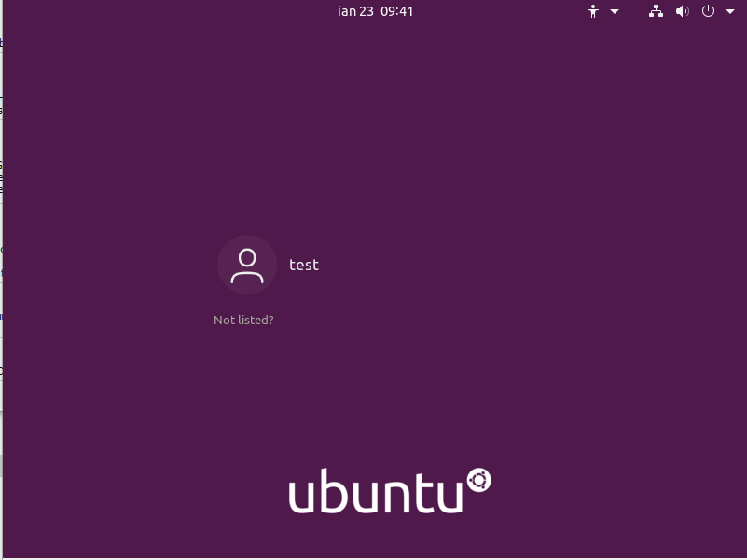The height and width of the screenshot is (560, 747).
Task: Open universal access options via the person icon
Action: point(594,11)
